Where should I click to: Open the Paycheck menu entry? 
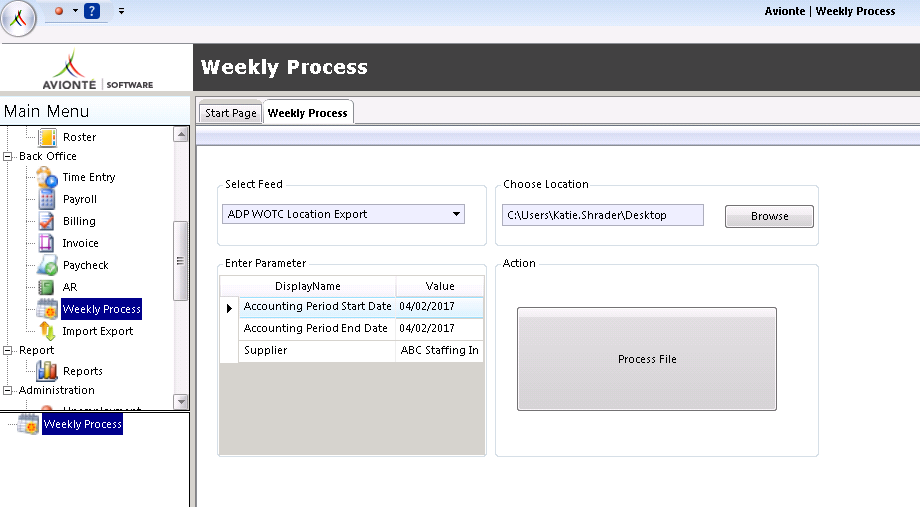[x=86, y=265]
